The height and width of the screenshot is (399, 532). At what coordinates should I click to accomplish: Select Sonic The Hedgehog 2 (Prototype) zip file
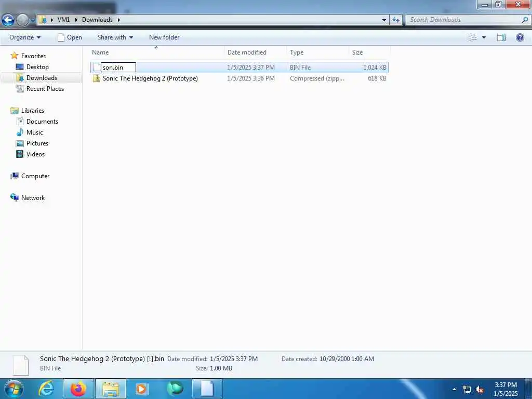click(x=150, y=78)
